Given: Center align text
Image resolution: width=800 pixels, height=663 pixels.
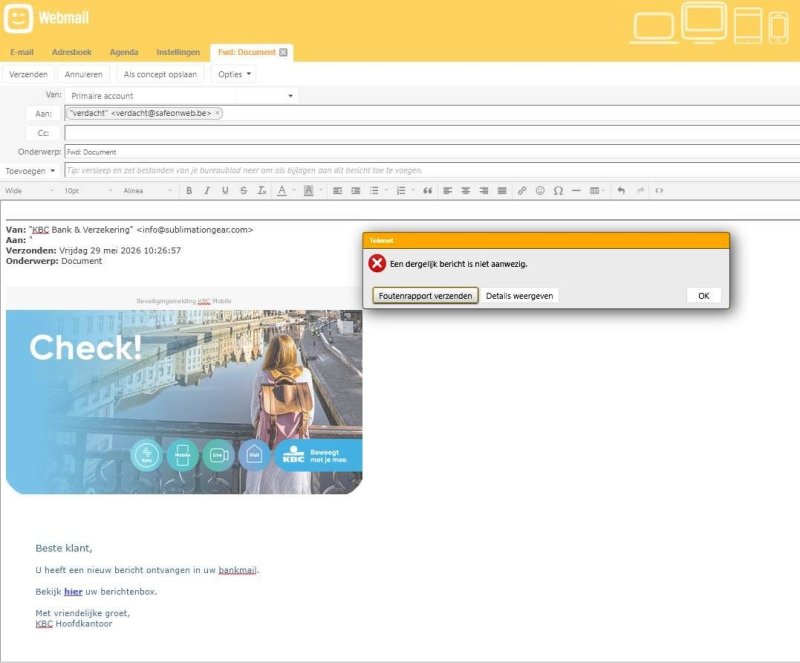Looking at the screenshot, I should [x=465, y=191].
